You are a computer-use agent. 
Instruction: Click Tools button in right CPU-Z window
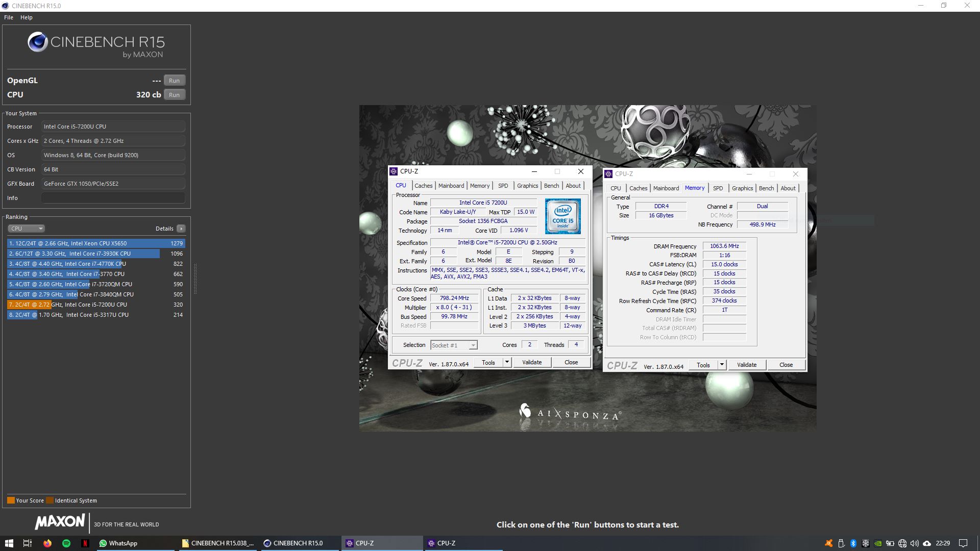[x=703, y=365]
